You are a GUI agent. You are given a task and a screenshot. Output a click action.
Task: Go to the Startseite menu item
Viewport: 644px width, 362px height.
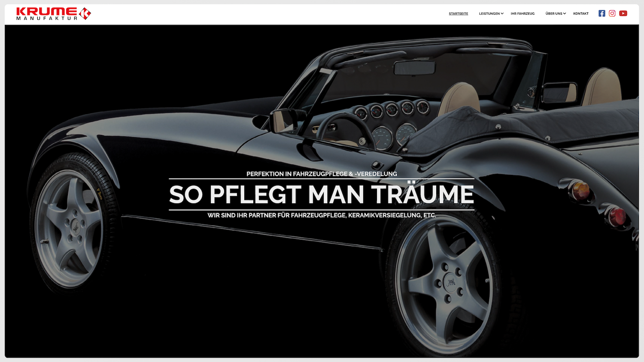pos(458,14)
